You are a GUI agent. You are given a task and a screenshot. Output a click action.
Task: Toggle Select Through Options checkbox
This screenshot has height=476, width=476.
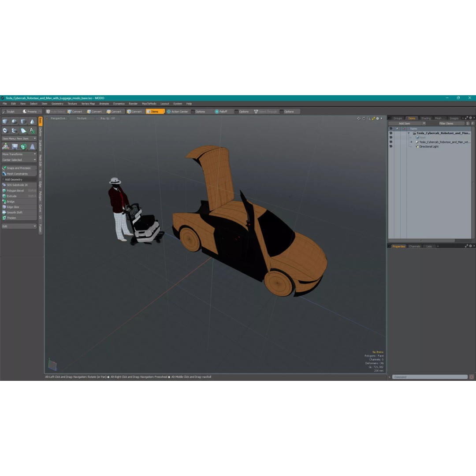pyautogui.click(x=281, y=112)
